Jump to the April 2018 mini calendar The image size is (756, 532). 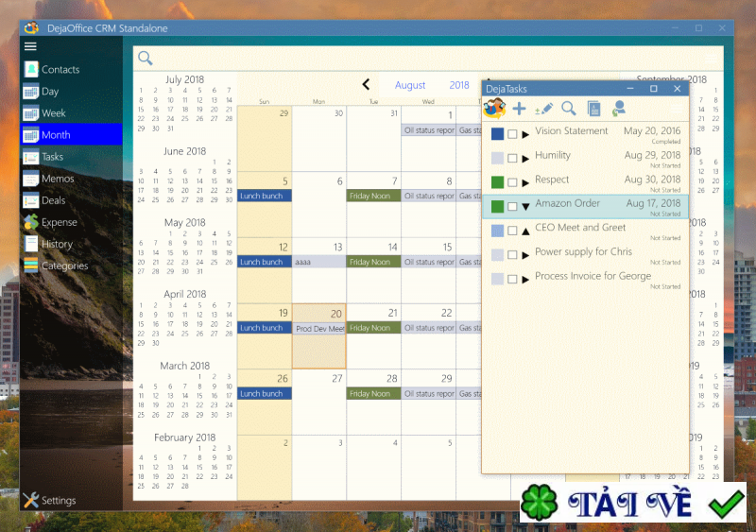click(x=184, y=294)
